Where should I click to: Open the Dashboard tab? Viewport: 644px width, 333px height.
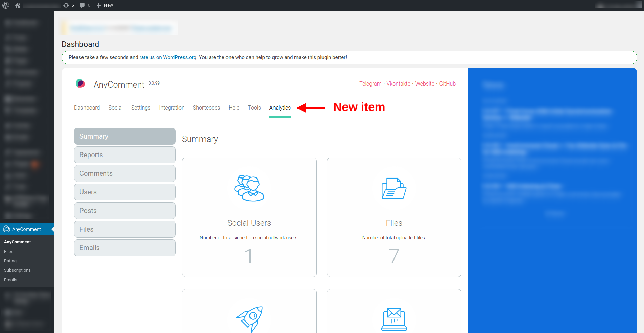87,108
